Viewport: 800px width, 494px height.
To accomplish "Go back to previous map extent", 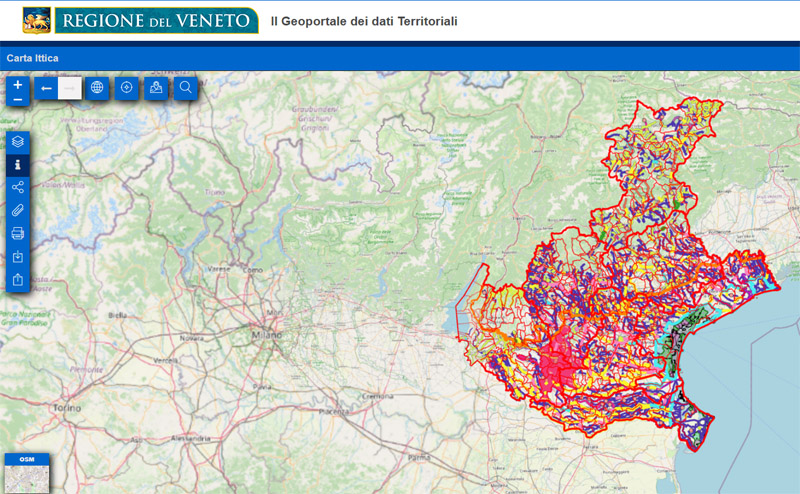I will click(x=46, y=88).
